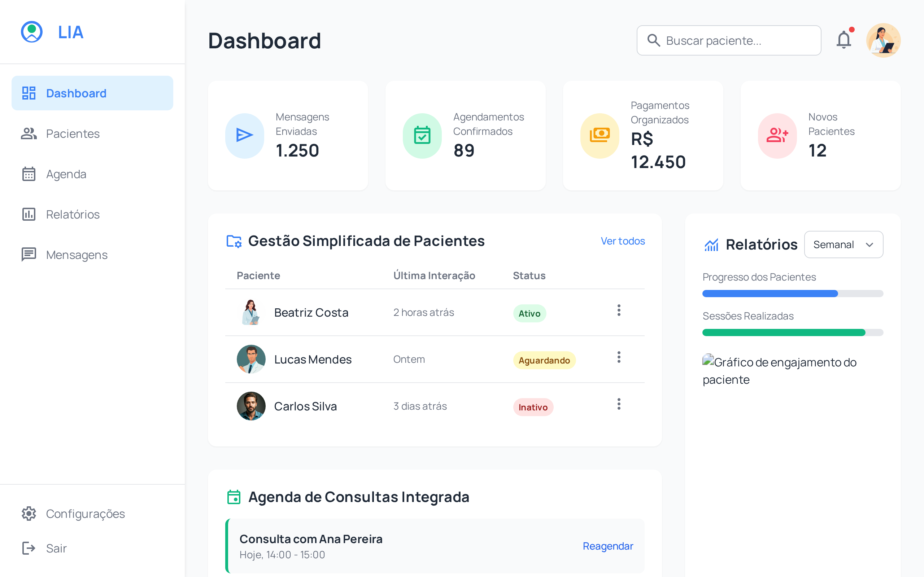Click the Ver todos link
The image size is (924, 577).
623,241
